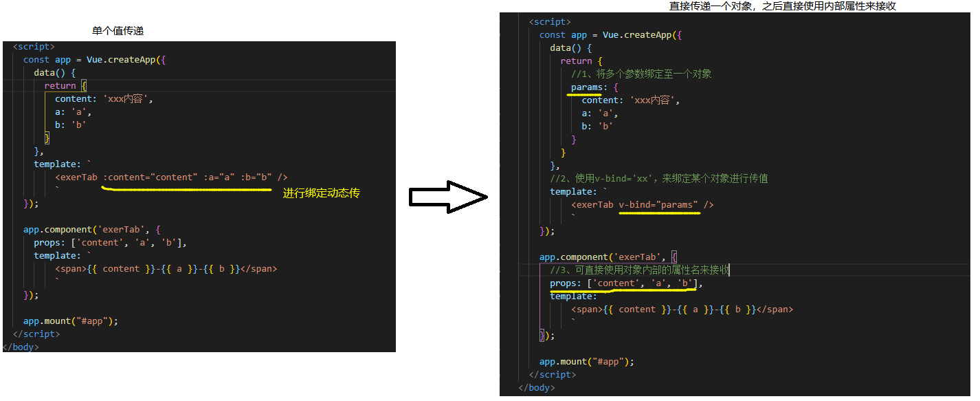Select the line <exerTab :content="content" :a="a" :b="b" />
The image size is (980, 401).
(x=172, y=177)
